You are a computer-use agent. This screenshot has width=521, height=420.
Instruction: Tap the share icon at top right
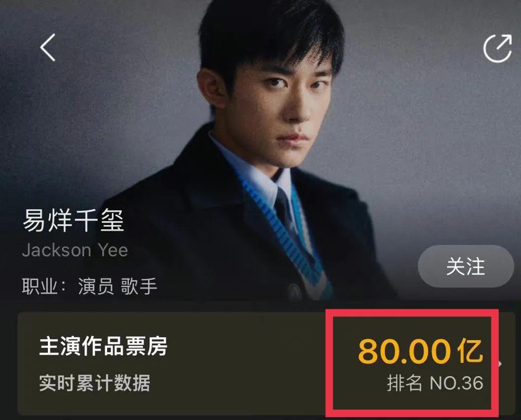tap(497, 48)
